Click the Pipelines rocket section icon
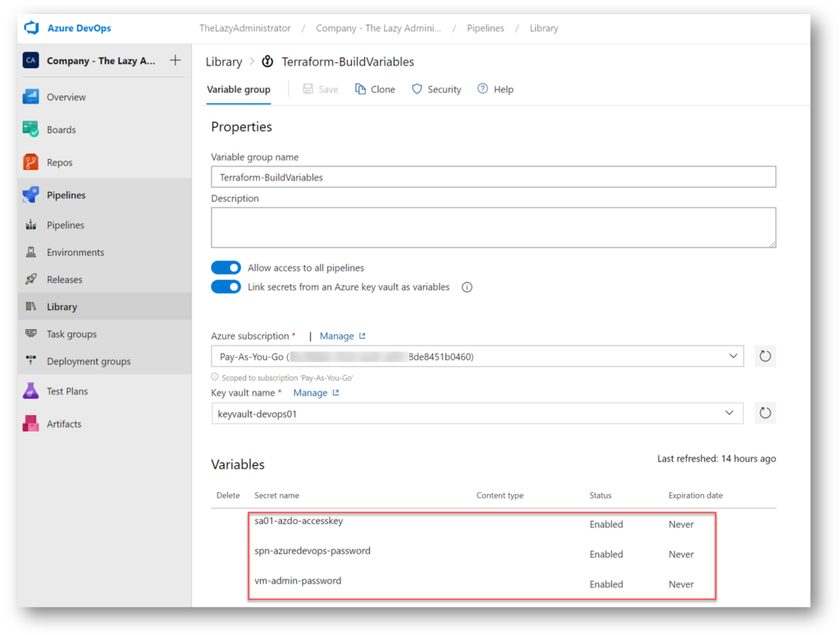This screenshot has height=635, width=840. click(30, 195)
